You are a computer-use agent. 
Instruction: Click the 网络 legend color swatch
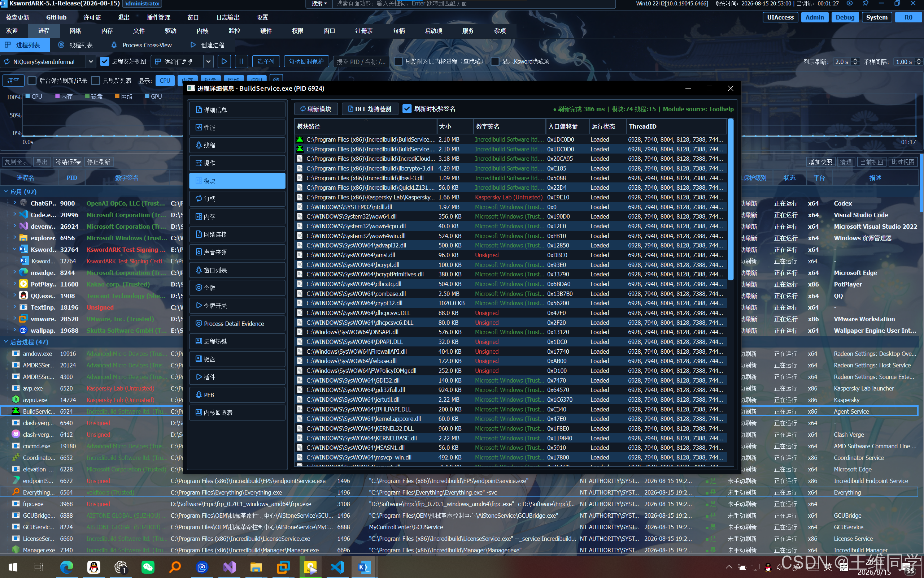117,96
